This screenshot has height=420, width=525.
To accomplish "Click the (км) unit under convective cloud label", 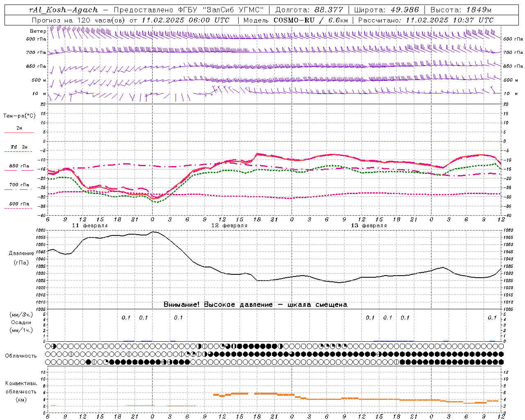I will point(21,399).
